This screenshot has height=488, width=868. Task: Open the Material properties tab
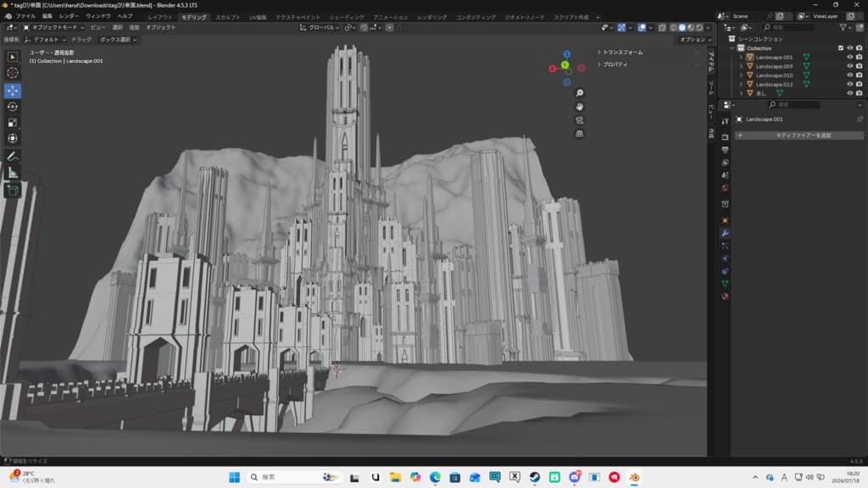click(x=725, y=296)
